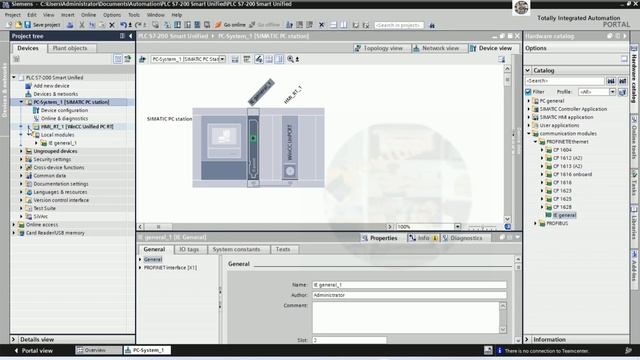Open the System constants tab
640x360 pixels.
tap(236, 249)
